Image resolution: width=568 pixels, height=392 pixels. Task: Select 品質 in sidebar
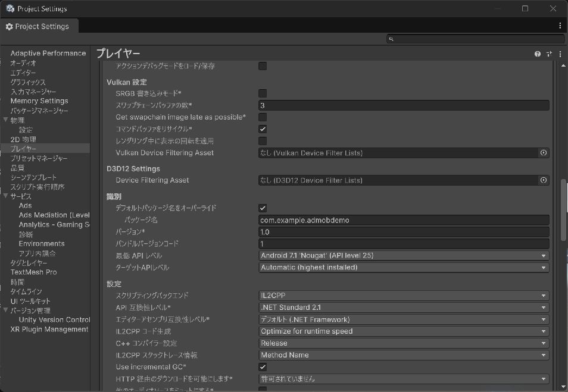tap(17, 168)
